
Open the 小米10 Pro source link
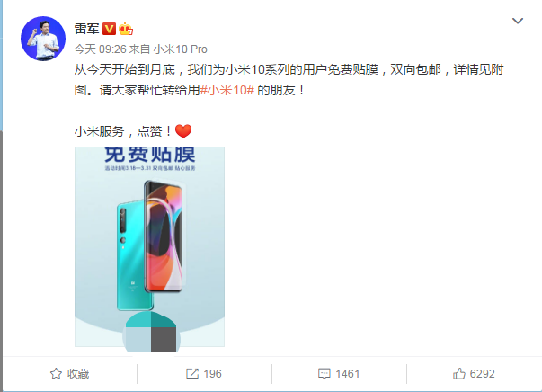tap(180, 49)
